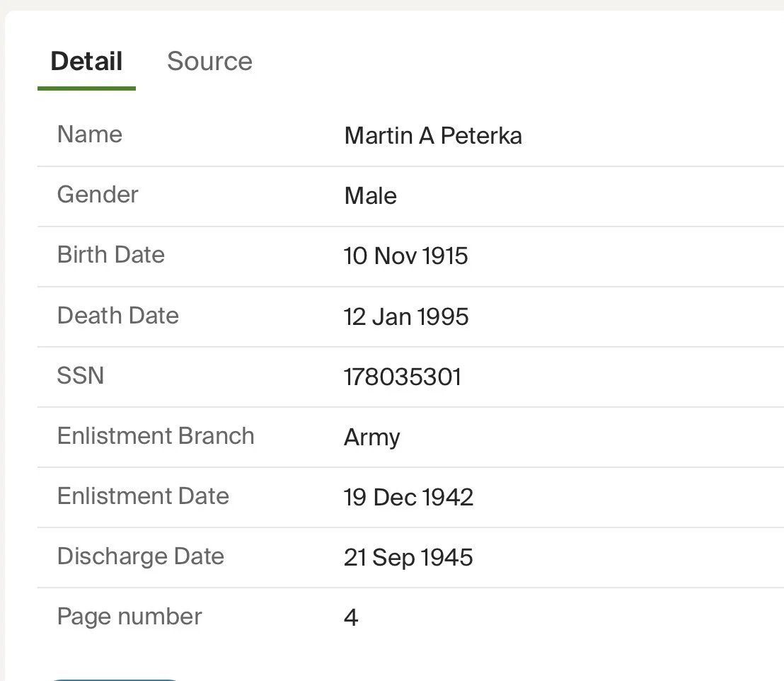Click the Male gender value

point(370,195)
